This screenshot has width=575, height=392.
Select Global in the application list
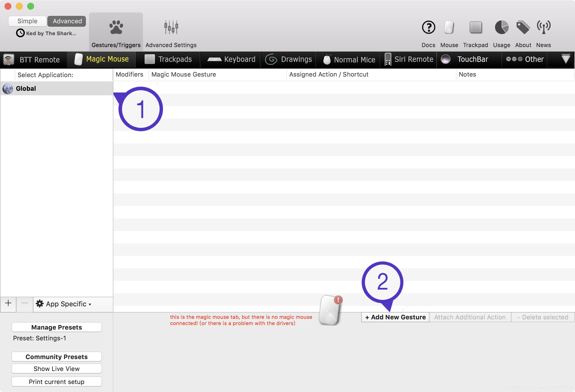coord(26,88)
